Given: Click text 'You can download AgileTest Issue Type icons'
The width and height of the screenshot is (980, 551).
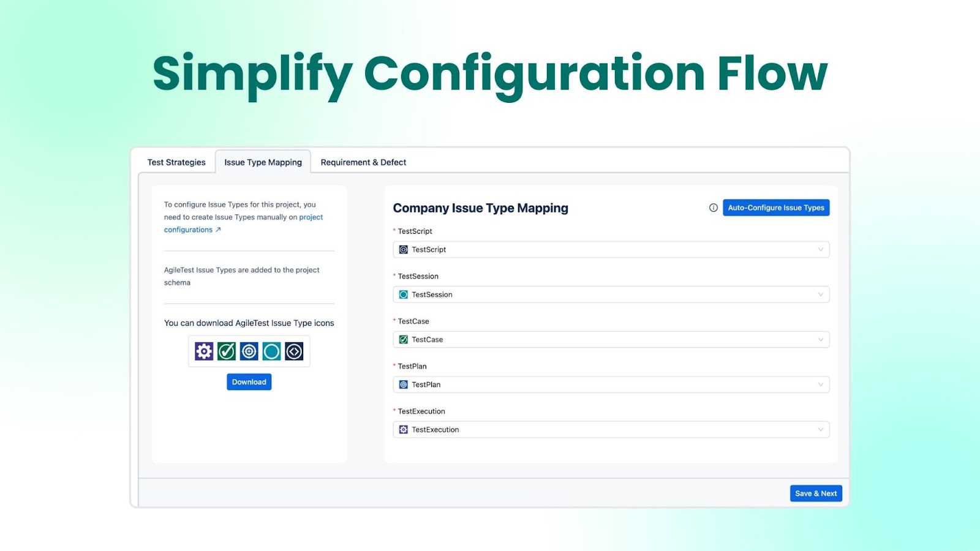Looking at the screenshot, I should 249,323.
